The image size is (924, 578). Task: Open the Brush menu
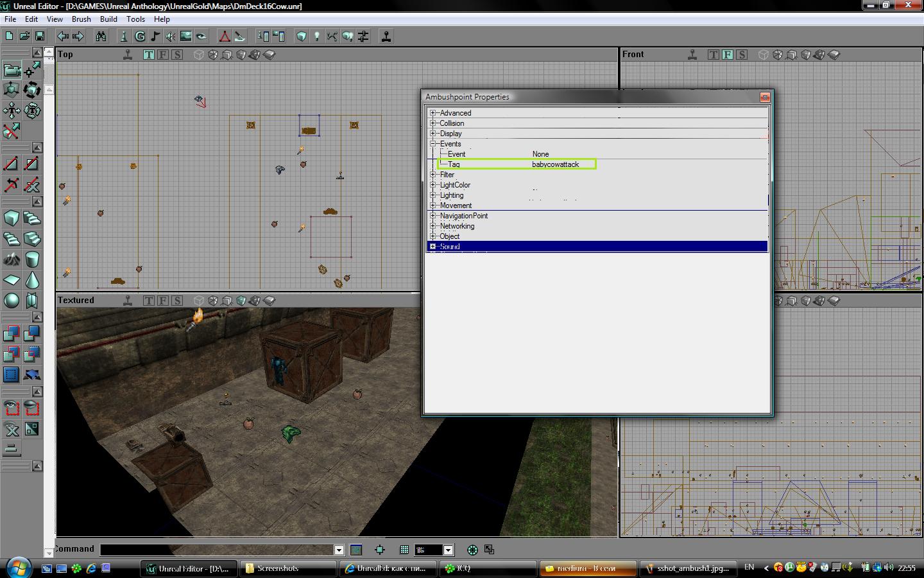pos(81,19)
